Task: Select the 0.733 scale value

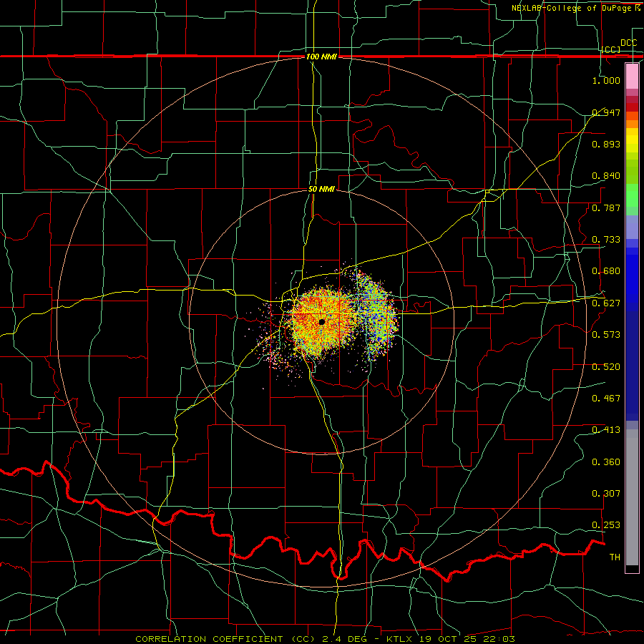Action: [x=606, y=240]
